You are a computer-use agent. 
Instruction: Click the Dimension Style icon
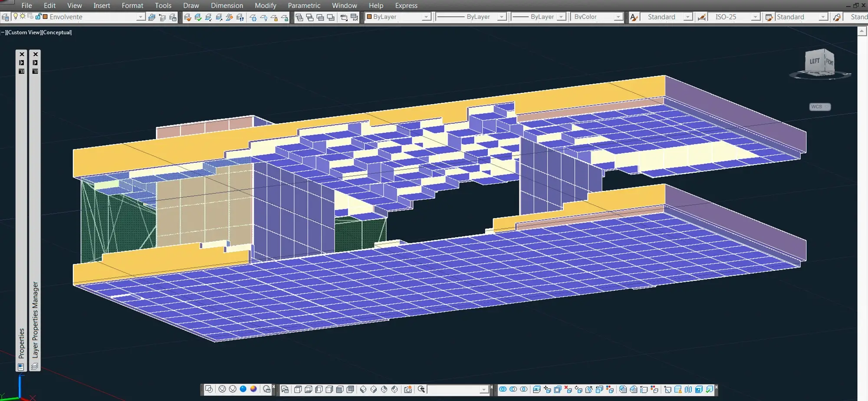tap(701, 17)
